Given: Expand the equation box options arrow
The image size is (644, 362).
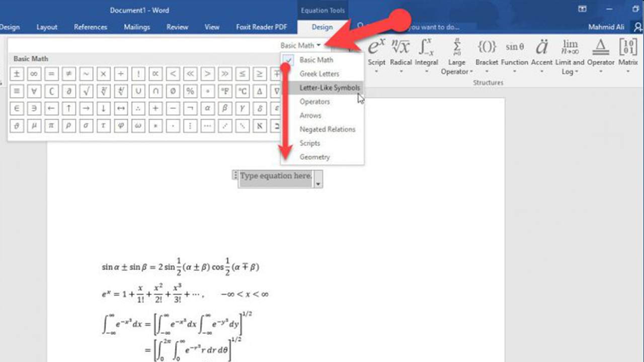Looking at the screenshot, I should coord(317,184).
